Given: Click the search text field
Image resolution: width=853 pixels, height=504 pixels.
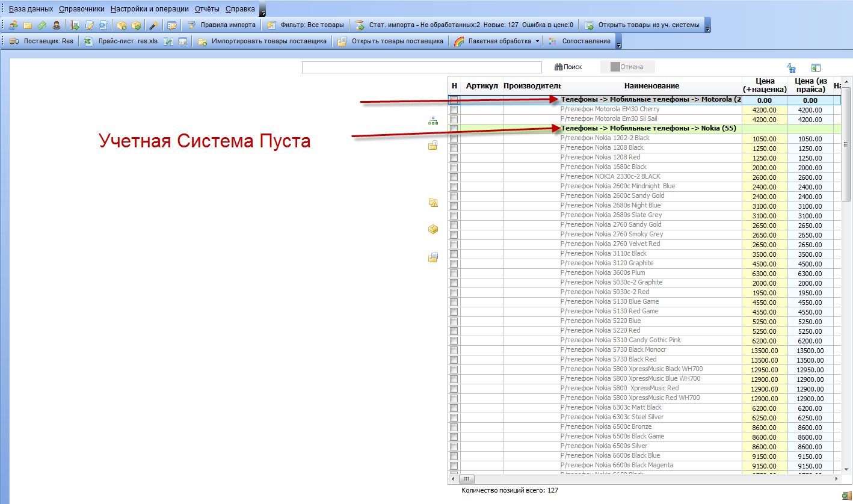Looking at the screenshot, I should (422, 67).
